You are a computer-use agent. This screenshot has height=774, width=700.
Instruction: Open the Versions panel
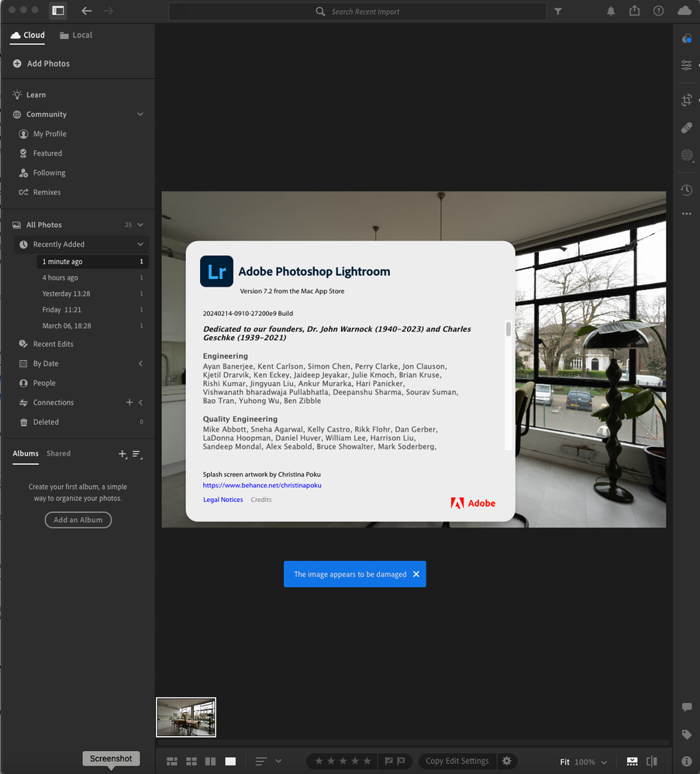tap(687, 190)
